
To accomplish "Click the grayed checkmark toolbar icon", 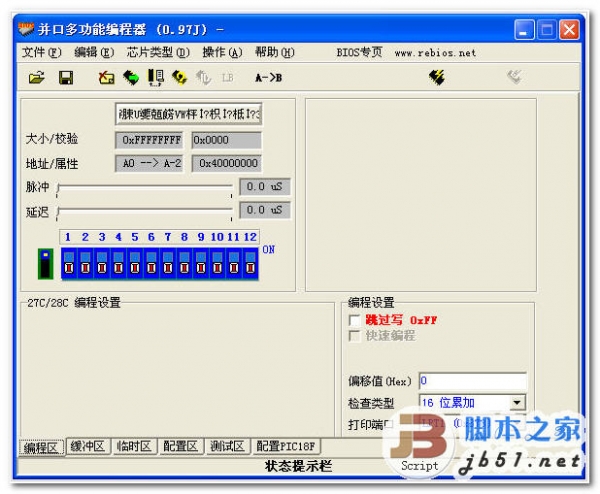I will coord(514,77).
